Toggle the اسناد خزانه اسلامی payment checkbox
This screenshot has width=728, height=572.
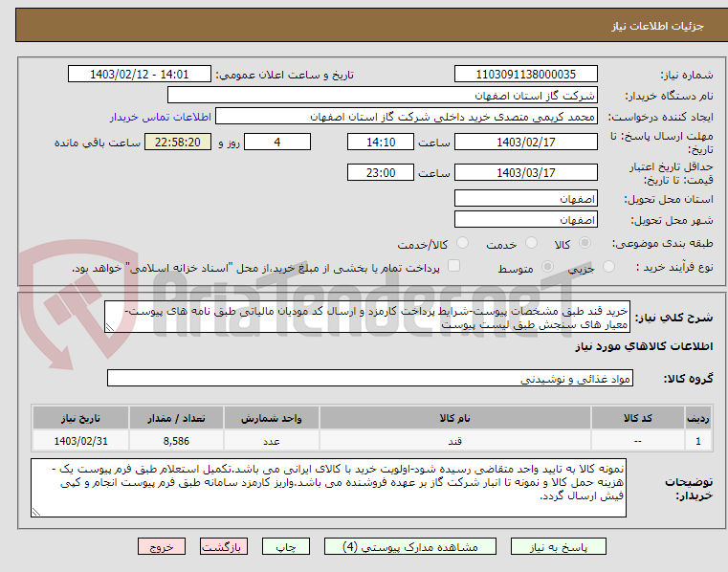pos(453,266)
